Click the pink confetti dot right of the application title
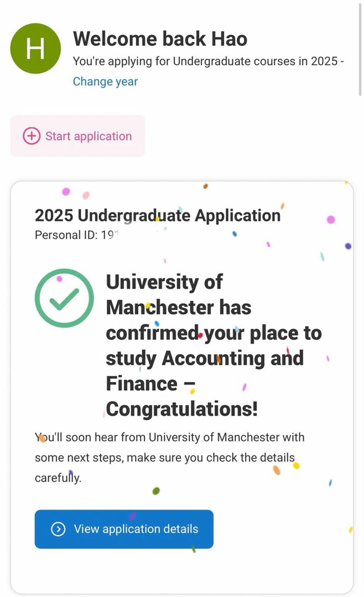Screen dimensions: 364x597 coord(331,219)
